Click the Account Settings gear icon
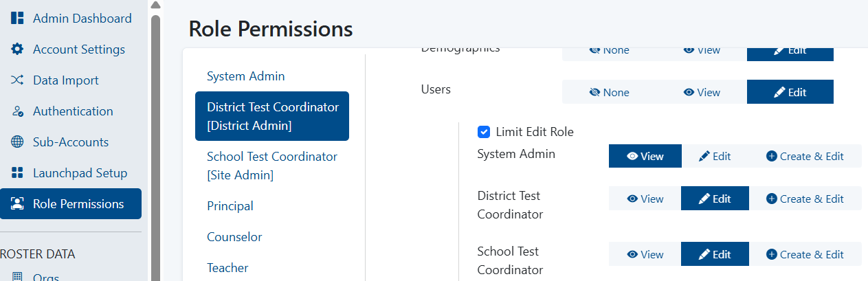Viewport: 868px width, 281px height. (17, 49)
